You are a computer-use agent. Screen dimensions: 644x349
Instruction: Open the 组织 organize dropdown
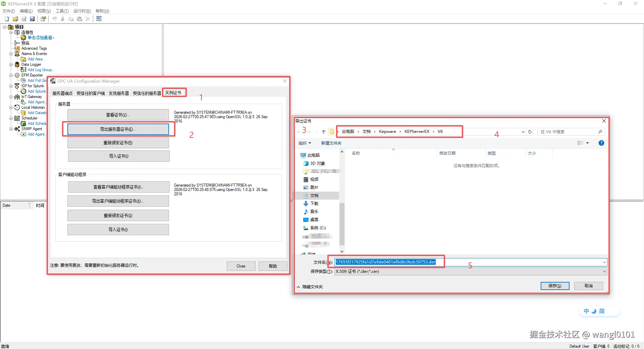(x=305, y=143)
